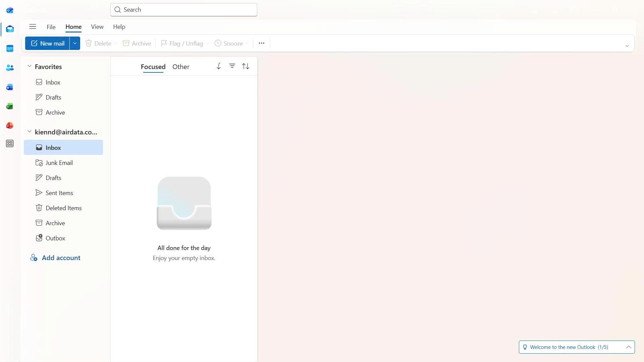Click the sort order arrows icon

pos(246,66)
